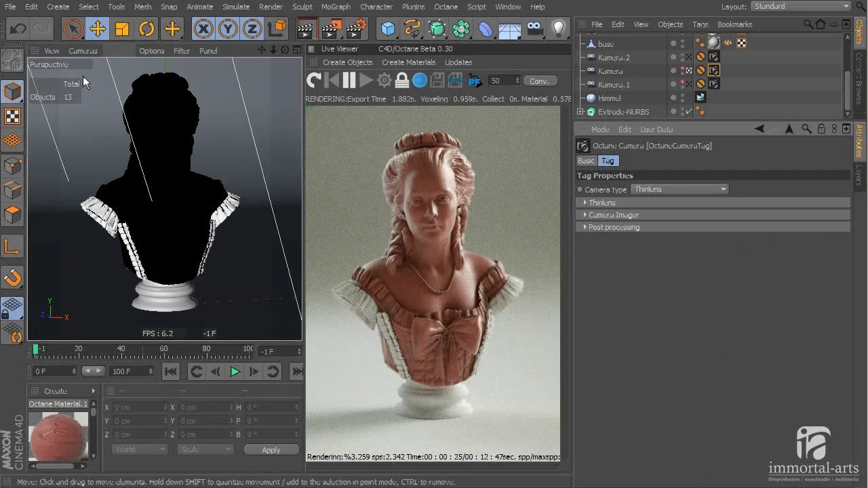Select the Move tool in top toolbar

98,28
